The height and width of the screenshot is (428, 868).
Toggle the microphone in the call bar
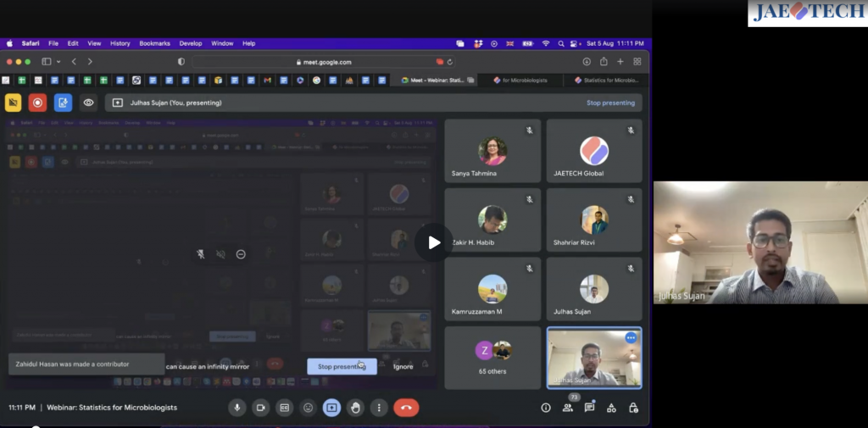tap(237, 408)
